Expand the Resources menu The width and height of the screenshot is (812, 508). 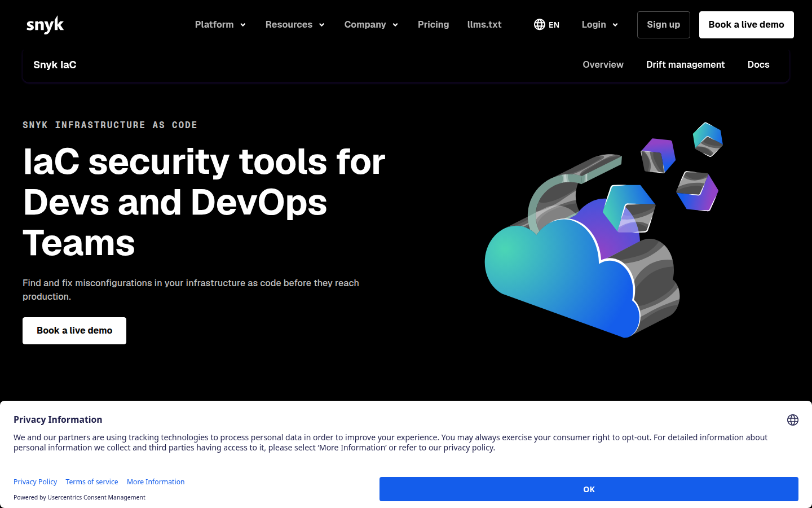tap(295, 25)
